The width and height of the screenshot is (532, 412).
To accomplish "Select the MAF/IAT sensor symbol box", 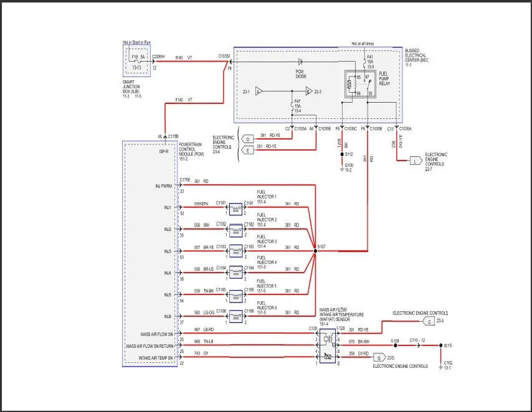I will coord(328,345).
